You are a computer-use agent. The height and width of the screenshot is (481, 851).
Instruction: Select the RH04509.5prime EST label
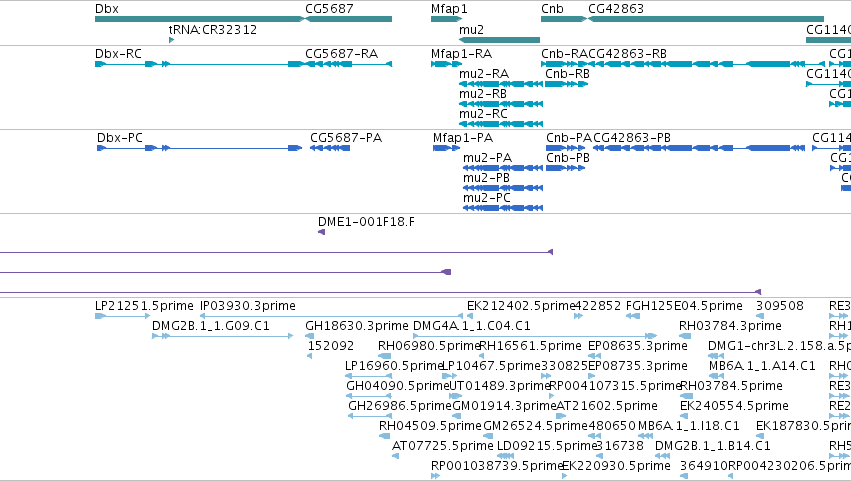pos(430,427)
